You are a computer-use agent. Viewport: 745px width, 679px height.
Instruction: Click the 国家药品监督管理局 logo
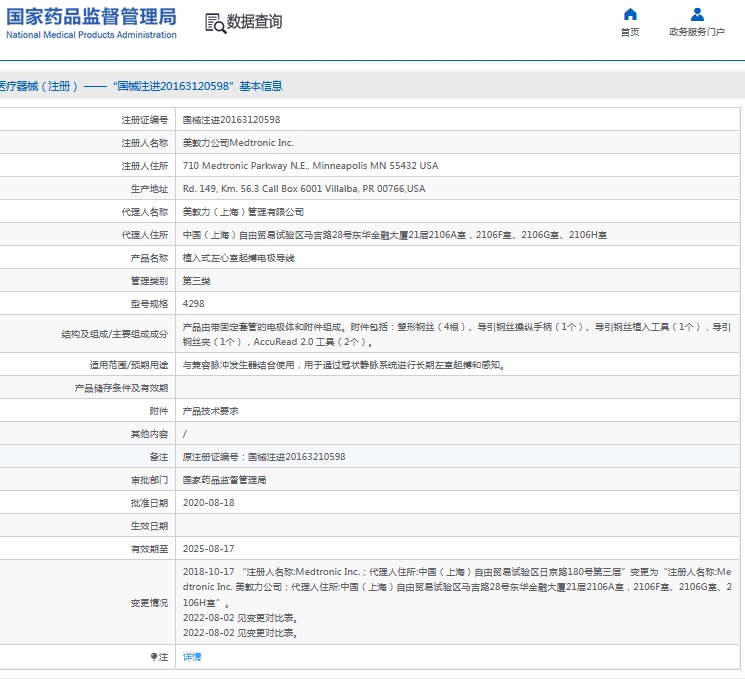[x=91, y=17]
